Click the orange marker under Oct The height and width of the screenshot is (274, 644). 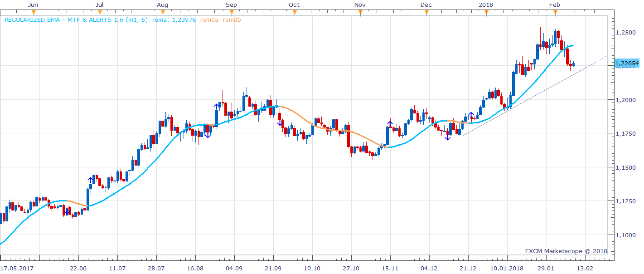295,12
